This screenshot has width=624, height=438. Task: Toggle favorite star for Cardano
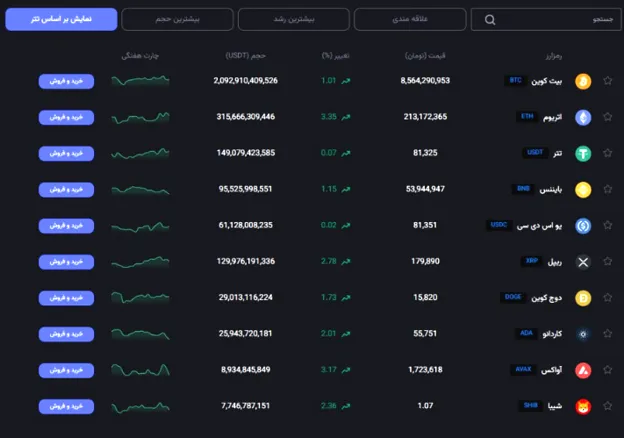point(608,333)
